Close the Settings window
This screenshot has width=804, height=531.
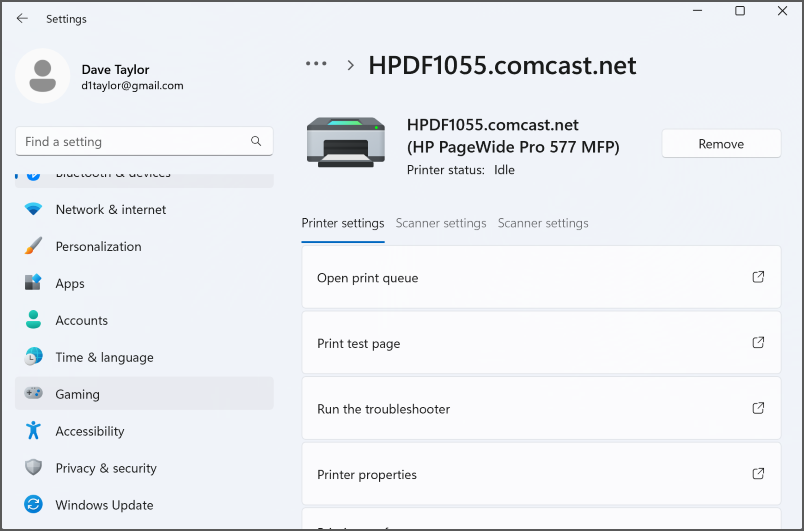click(x=782, y=11)
